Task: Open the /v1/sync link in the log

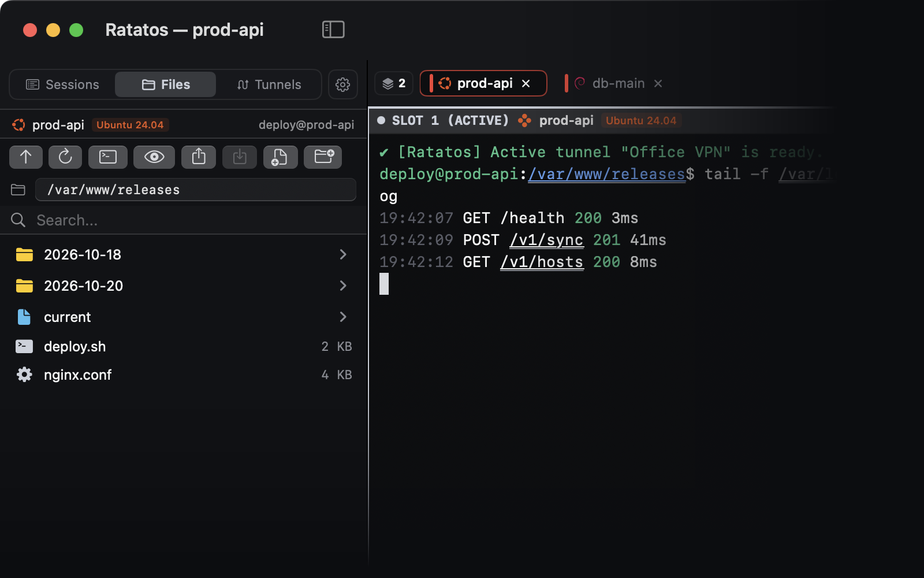Action: [x=546, y=240]
